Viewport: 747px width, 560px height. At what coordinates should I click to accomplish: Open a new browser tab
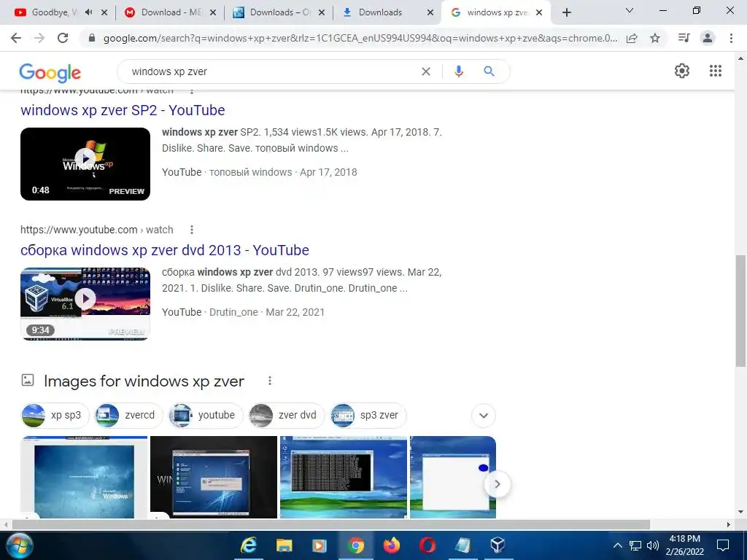coord(566,12)
